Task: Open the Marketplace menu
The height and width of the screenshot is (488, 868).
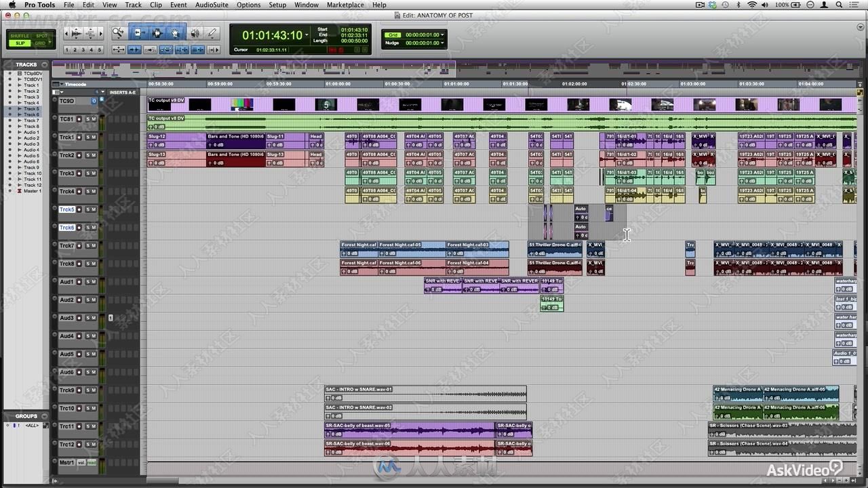Action: pyautogui.click(x=345, y=5)
